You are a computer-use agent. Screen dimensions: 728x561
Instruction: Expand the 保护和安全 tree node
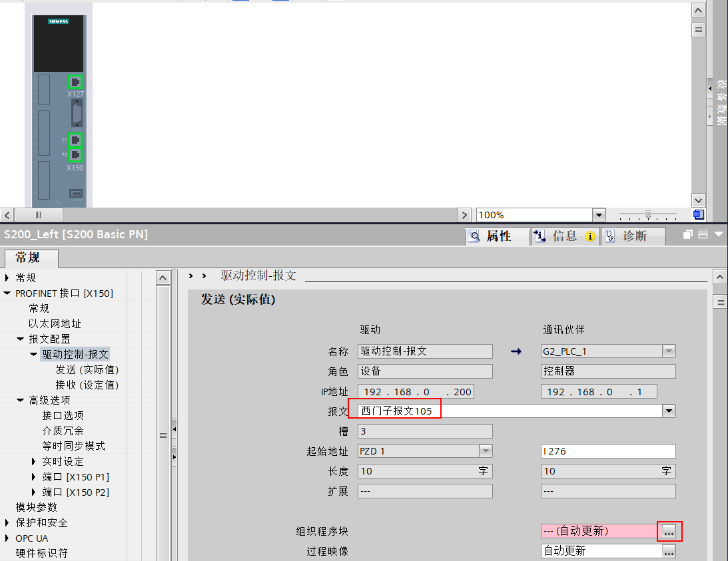[7, 523]
